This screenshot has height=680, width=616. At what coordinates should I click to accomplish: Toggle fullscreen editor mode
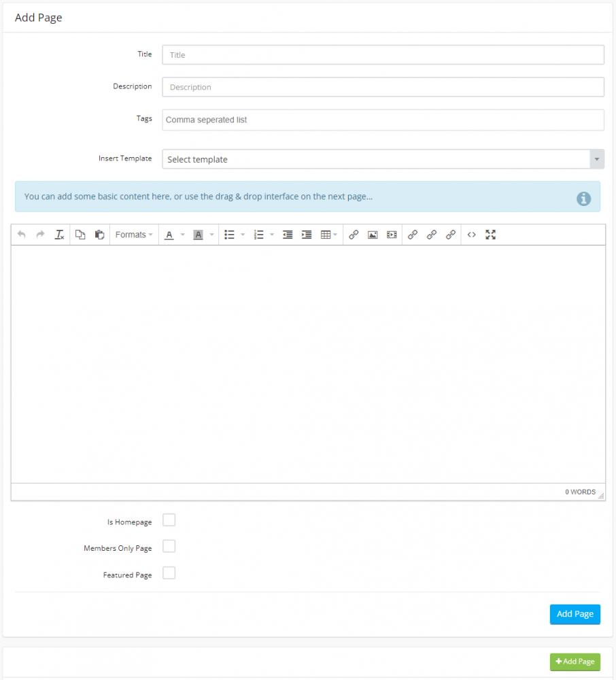pyautogui.click(x=490, y=235)
